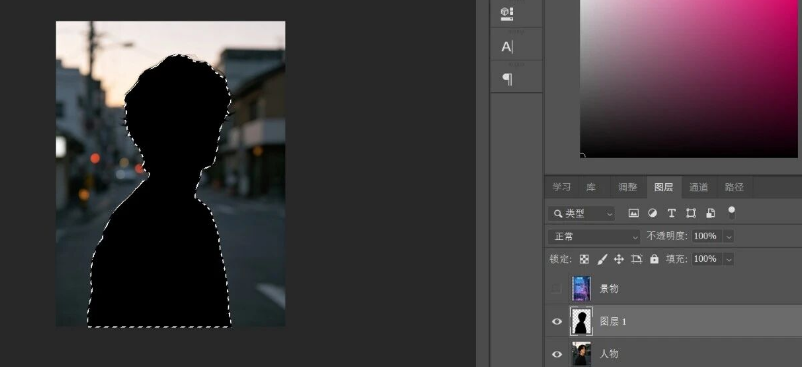Open the 3D panel icon in the collapsed dock
Image resolution: width=802 pixels, height=367 pixels.
click(507, 14)
